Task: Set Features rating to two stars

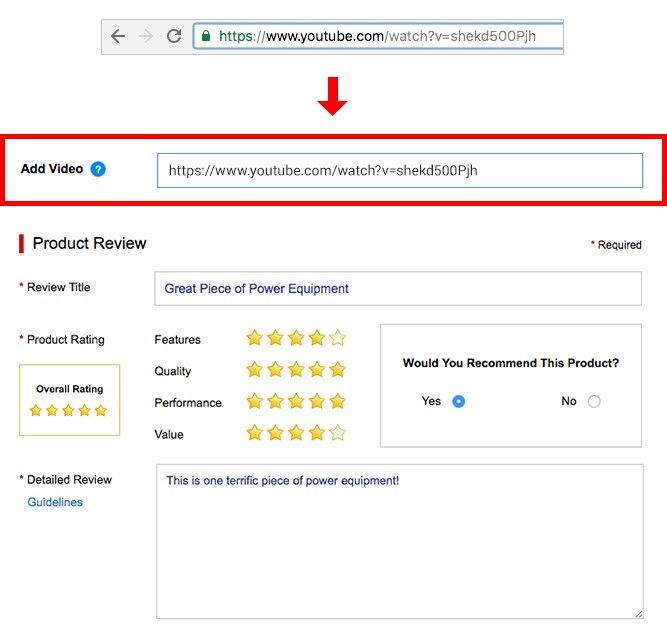Action: click(x=275, y=338)
